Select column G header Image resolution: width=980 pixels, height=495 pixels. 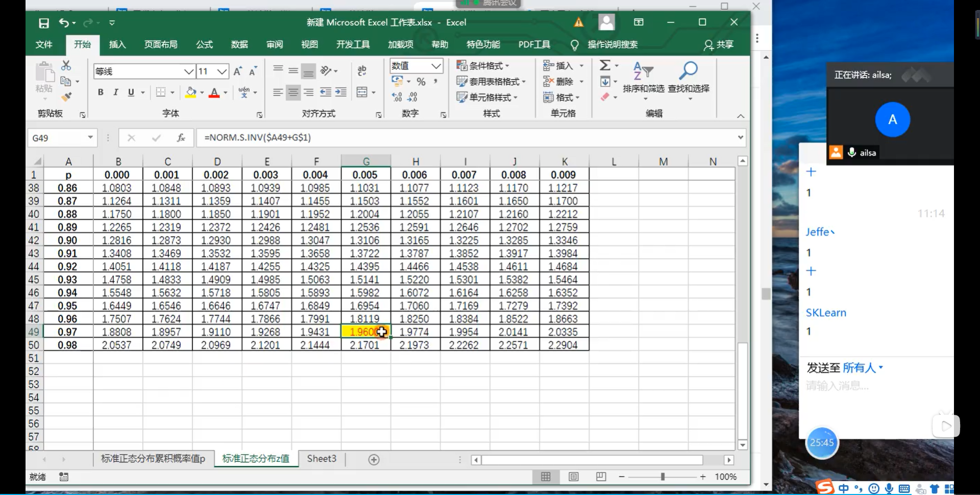[x=366, y=161]
